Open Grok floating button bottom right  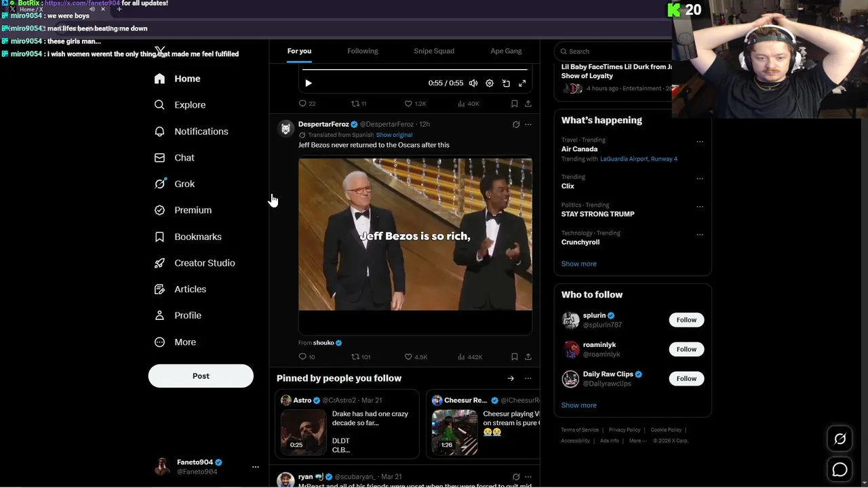[x=840, y=439]
